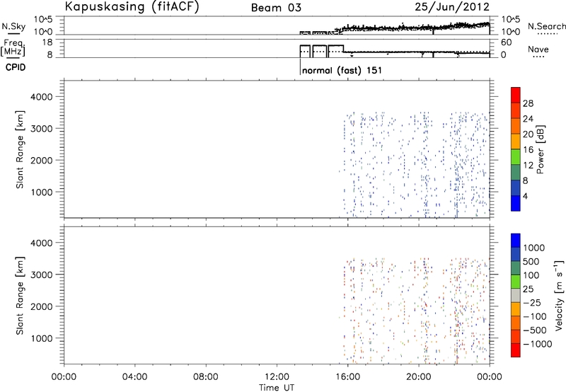Screen dimensions: 566x392
Task: Click the '500' label on Velocity colorbar
Action: (x=531, y=261)
